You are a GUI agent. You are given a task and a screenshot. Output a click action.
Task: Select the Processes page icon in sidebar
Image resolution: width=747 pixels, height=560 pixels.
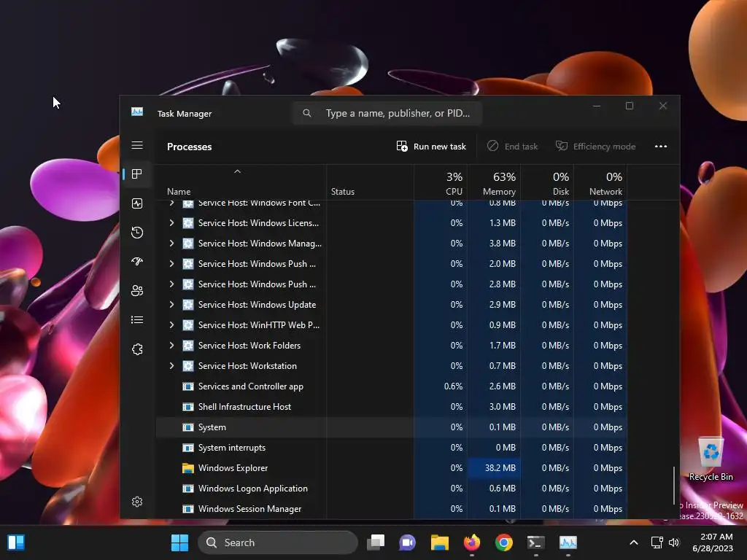(137, 174)
